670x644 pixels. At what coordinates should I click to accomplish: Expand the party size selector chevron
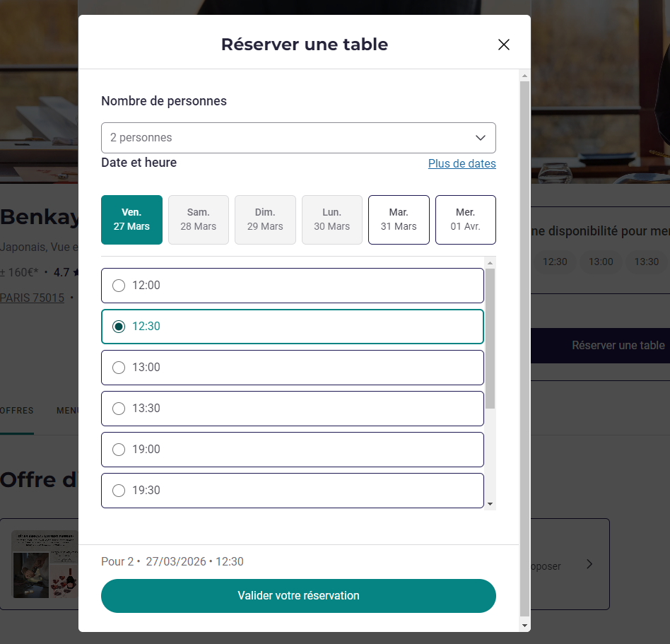pos(480,137)
